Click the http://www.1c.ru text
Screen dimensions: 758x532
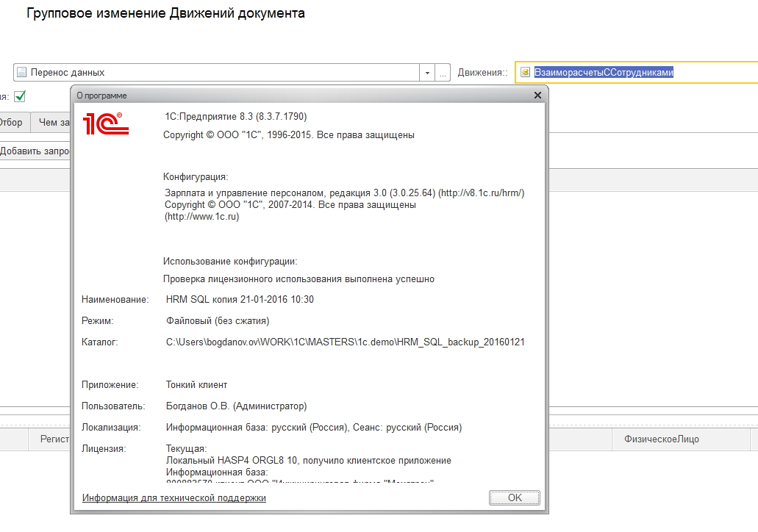click(202, 216)
